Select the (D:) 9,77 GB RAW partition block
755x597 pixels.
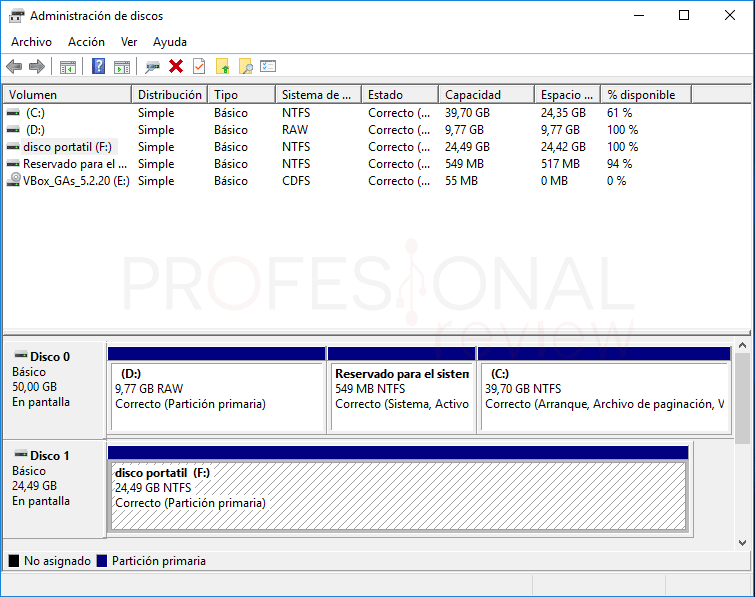tap(217, 390)
